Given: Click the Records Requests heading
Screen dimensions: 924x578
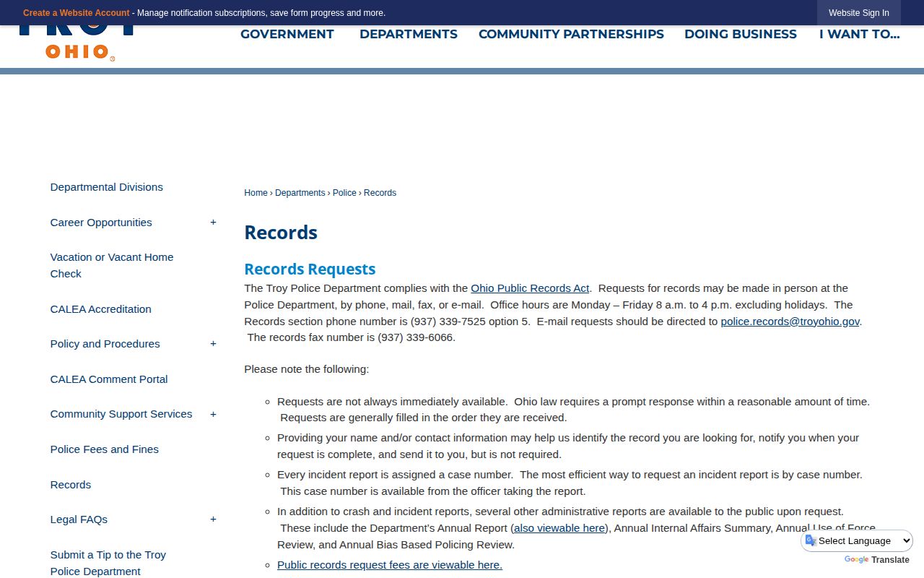Looking at the screenshot, I should (x=310, y=269).
